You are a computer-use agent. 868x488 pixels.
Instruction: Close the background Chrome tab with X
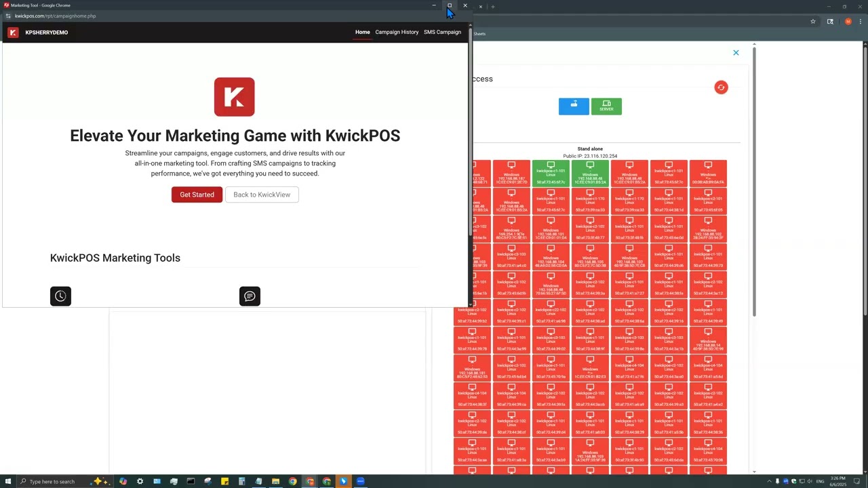click(x=480, y=7)
